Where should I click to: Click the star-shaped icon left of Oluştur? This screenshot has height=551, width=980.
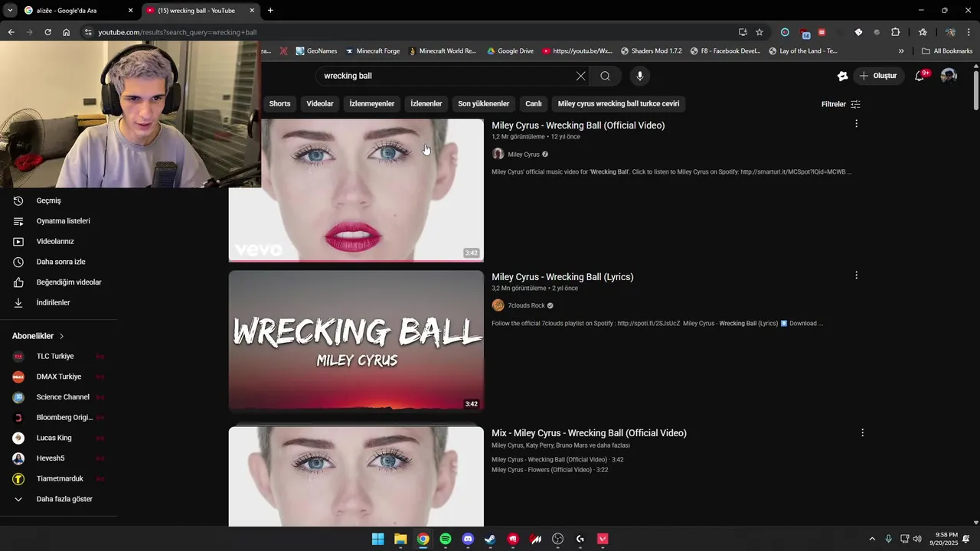843,76
